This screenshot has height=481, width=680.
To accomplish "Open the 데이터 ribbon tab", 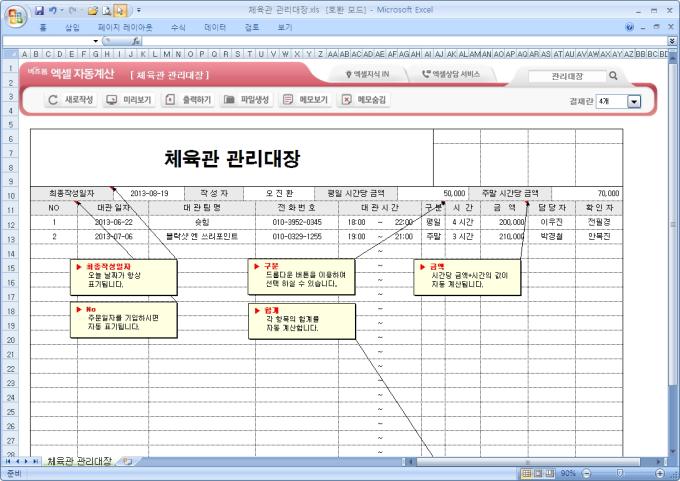I will click(215, 27).
